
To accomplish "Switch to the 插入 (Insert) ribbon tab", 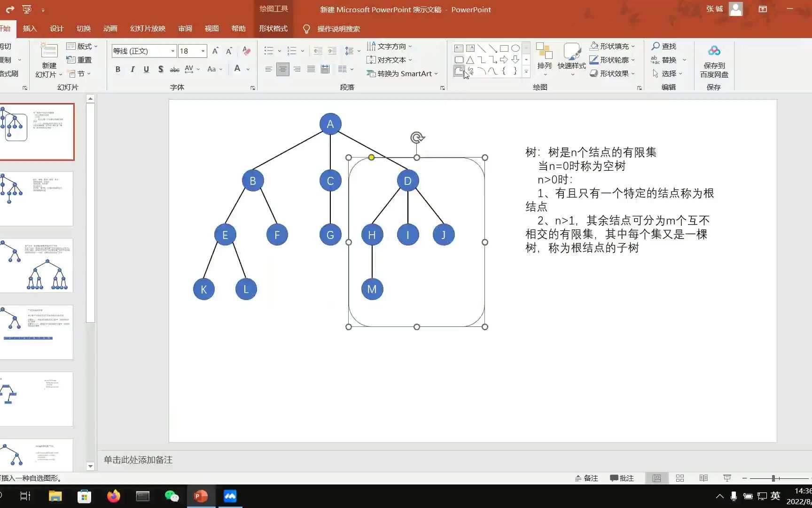I will [30, 29].
